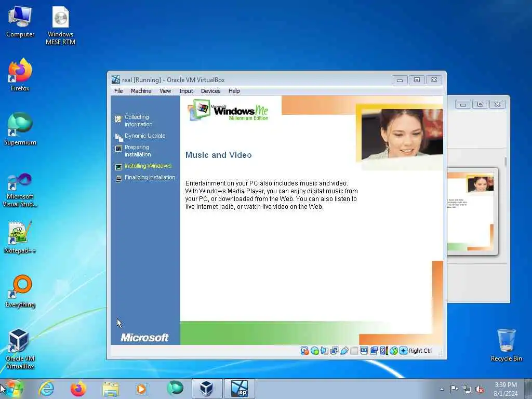
Task: Launch Firefox from the taskbar
Action: pyautogui.click(x=78, y=389)
